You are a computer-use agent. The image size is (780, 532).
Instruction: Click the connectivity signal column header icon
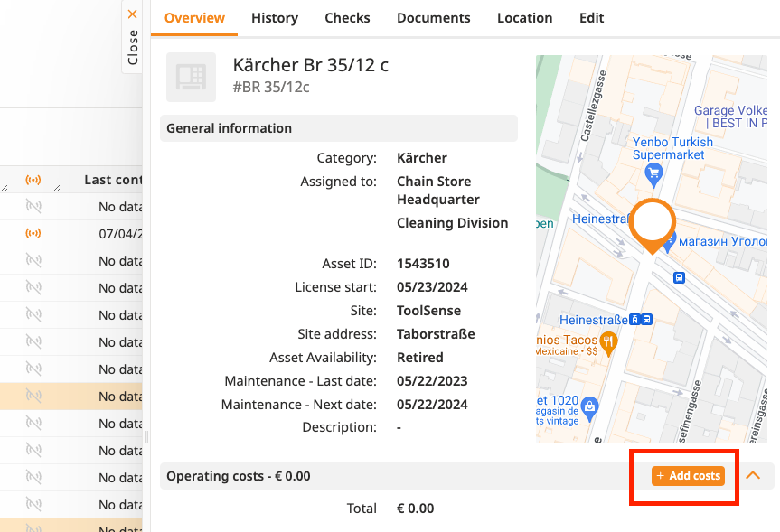(x=33, y=180)
